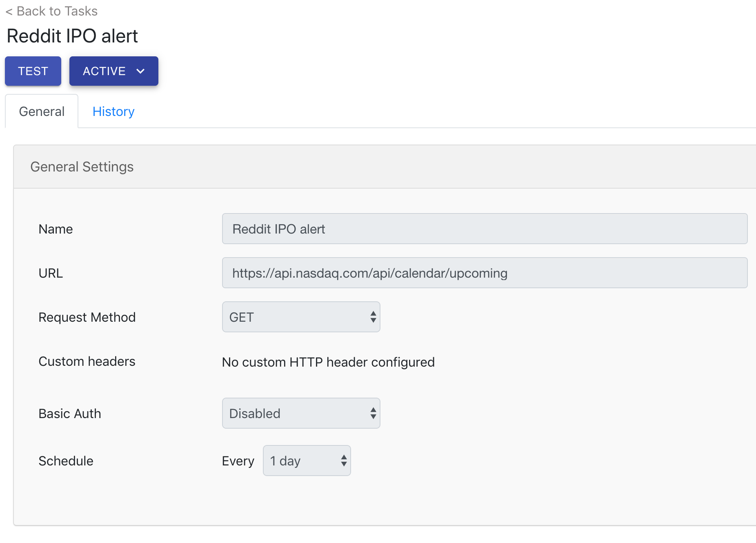Click the TEST button
The height and width of the screenshot is (543, 756).
pyautogui.click(x=33, y=71)
